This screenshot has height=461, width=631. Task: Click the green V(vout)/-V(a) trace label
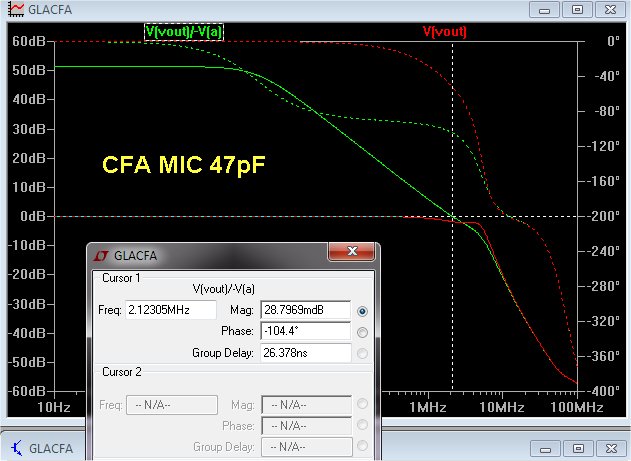184,32
